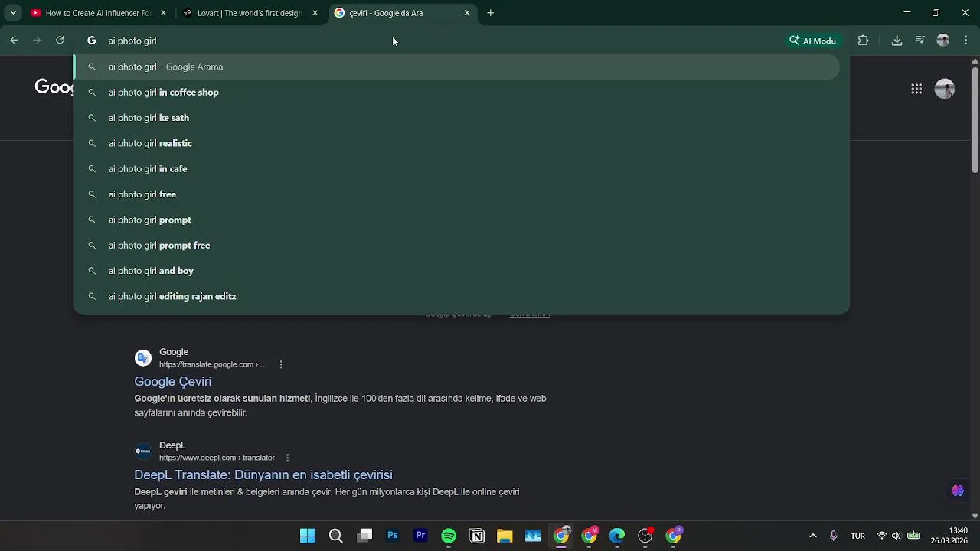This screenshot has height=551, width=980.
Task: Show hidden system tray icons chevron
Action: coord(813,536)
